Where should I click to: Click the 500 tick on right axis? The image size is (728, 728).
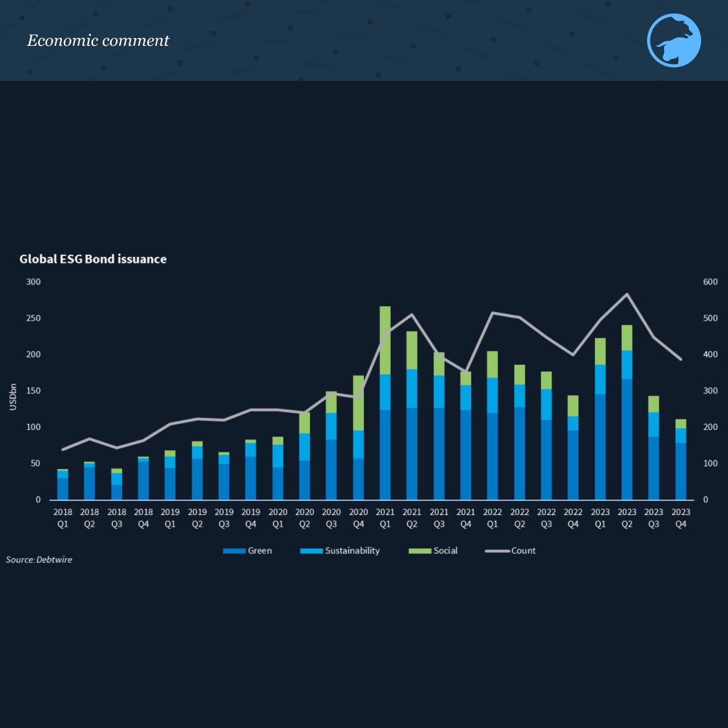pyautogui.click(x=710, y=318)
